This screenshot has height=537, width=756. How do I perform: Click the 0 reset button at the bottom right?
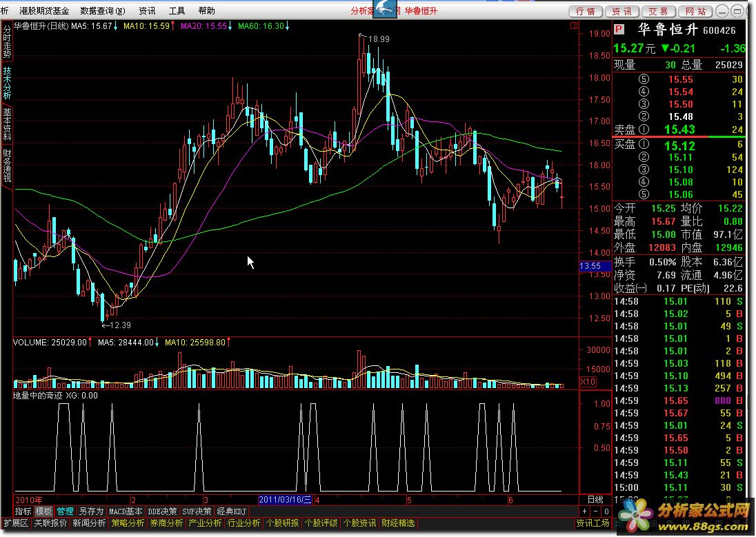coord(606,511)
